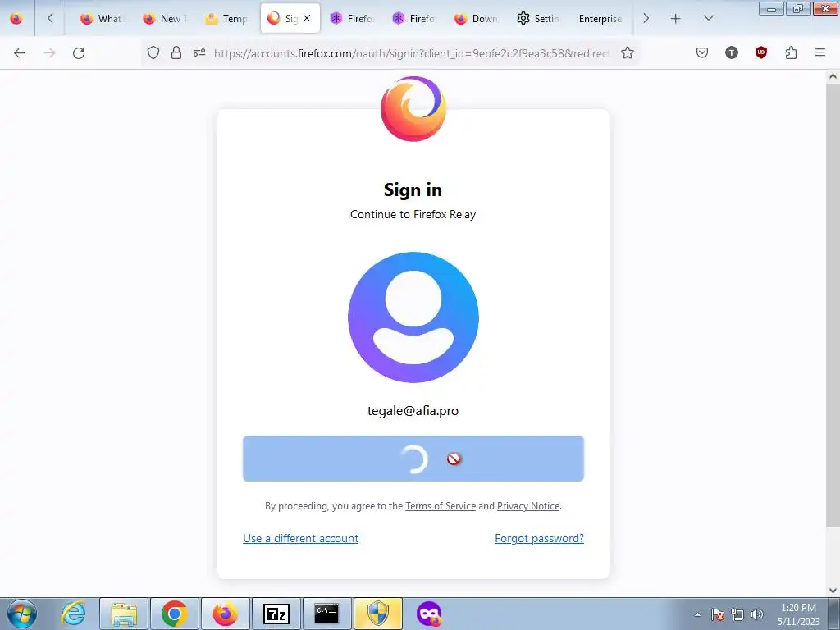
Task: Click the URL address field
Action: tap(412, 53)
